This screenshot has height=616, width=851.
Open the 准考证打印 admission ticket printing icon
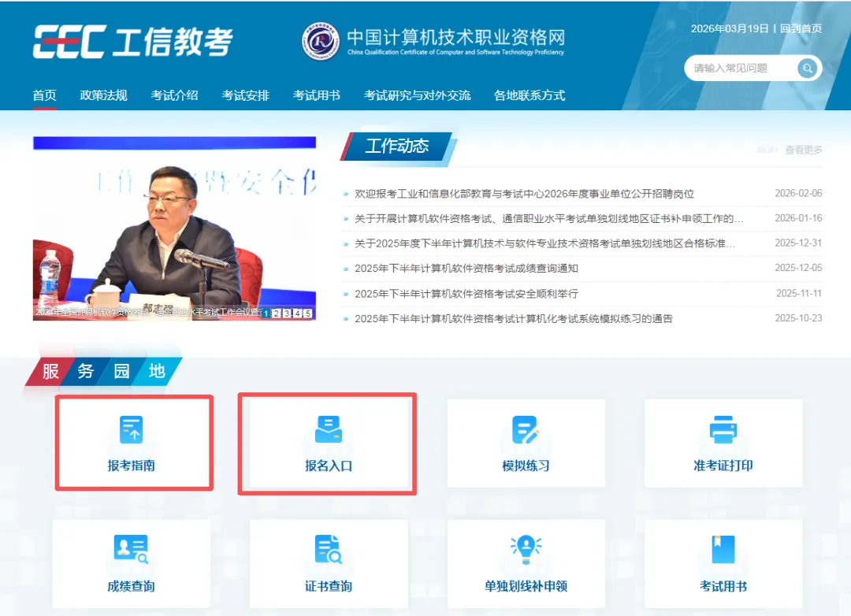point(723,442)
